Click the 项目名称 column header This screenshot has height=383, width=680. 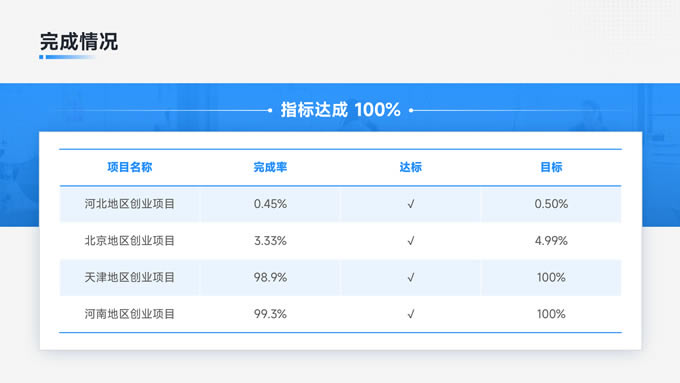pyautogui.click(x=130, y=167)
